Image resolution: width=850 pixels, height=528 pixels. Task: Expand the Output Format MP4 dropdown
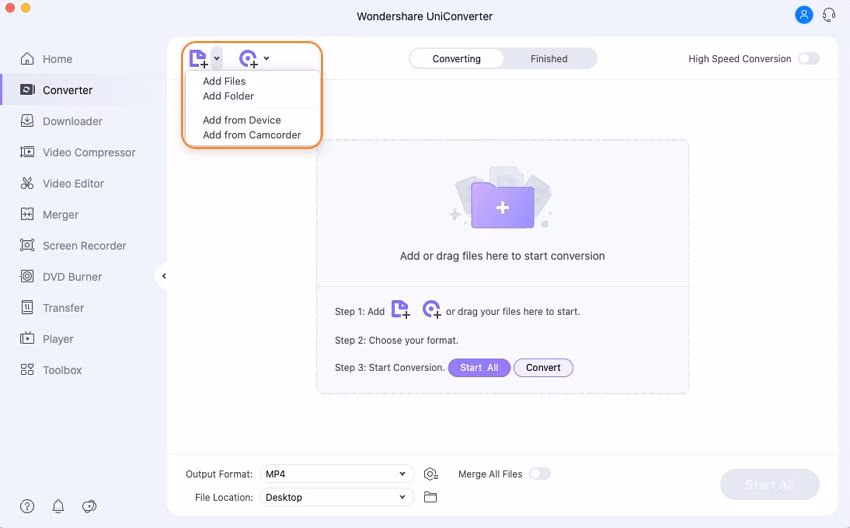point(336,474)
